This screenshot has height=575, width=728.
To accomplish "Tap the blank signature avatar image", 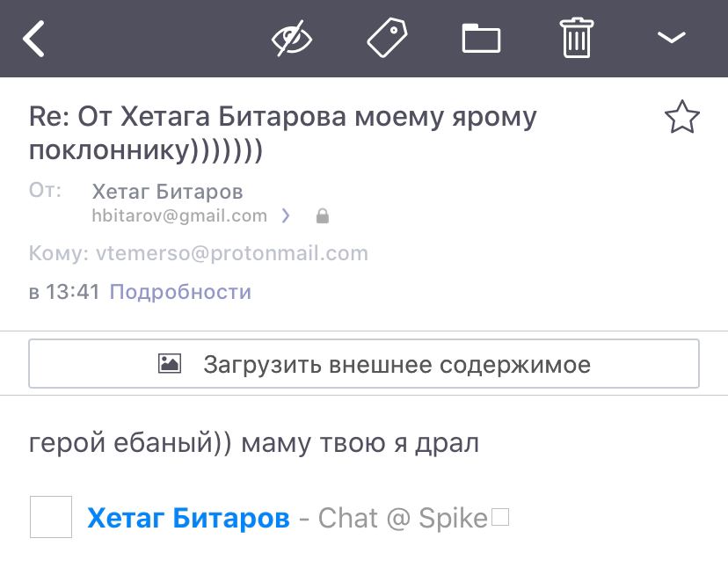I will [51, 517].
